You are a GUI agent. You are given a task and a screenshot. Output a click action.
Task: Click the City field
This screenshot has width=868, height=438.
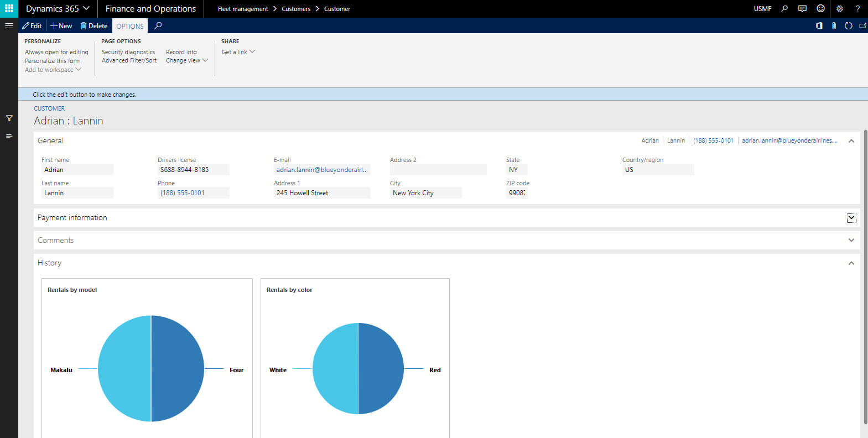click(x=425, y=193)
